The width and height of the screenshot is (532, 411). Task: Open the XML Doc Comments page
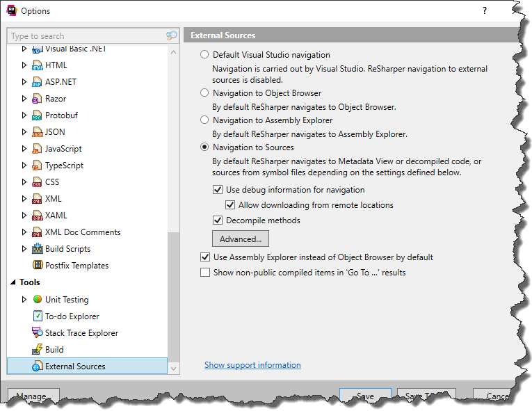pyautogui.click(x=83, y=232)
